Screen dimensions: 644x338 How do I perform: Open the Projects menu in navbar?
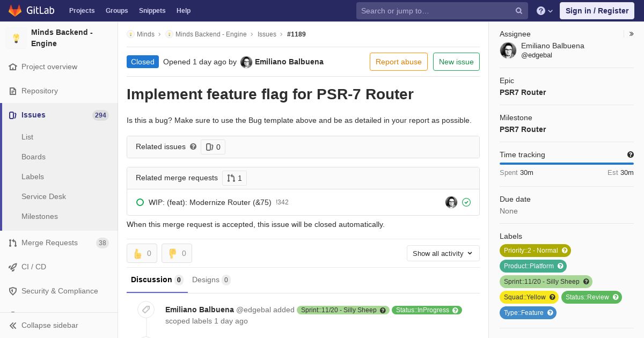pos(82,11)
